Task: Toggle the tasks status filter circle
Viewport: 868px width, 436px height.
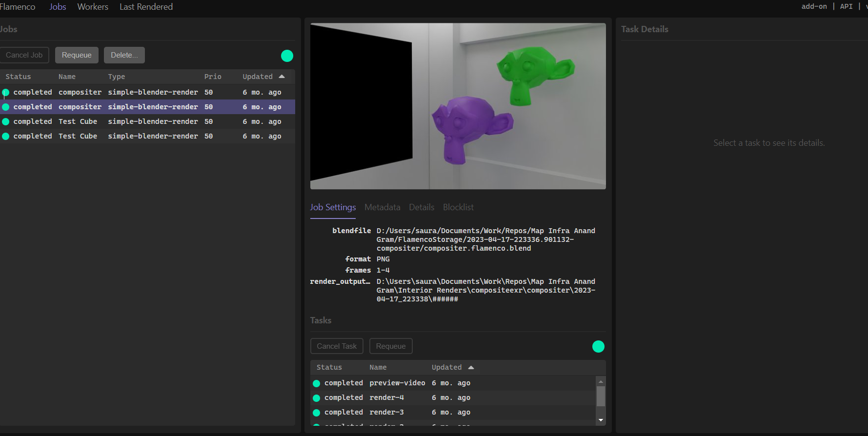Action: point(598,346)
